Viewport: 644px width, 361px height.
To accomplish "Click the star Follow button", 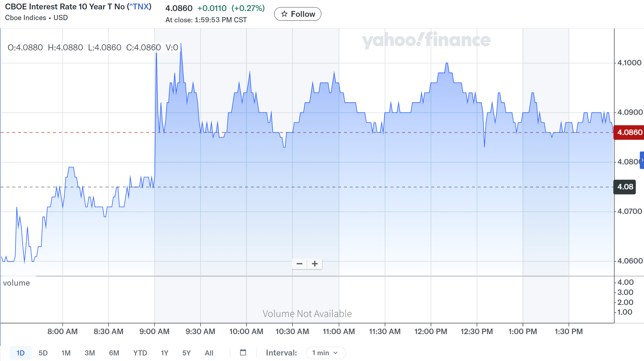I will 297,14.
